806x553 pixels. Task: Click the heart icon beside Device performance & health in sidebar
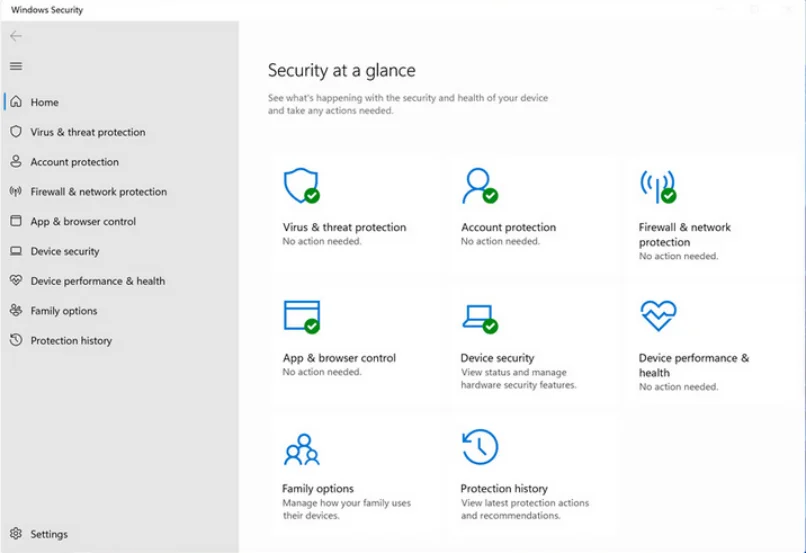coord(16,280)
